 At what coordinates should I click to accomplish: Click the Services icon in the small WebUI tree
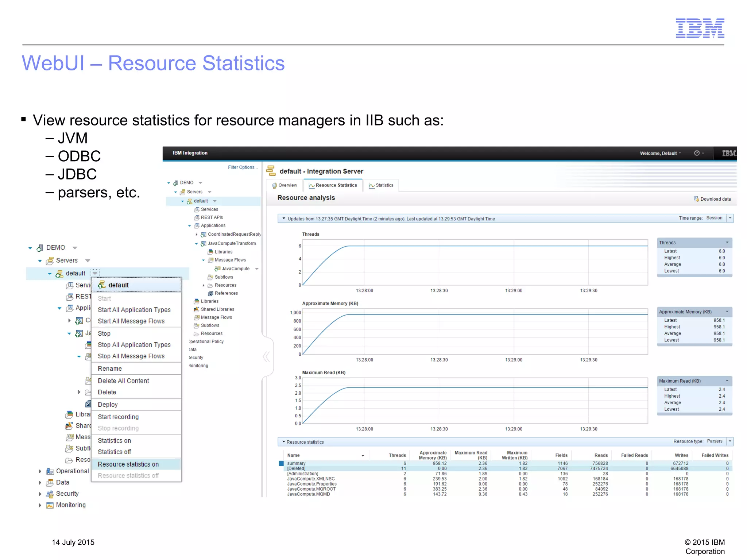pyautogui.click(x=197, y=209)
